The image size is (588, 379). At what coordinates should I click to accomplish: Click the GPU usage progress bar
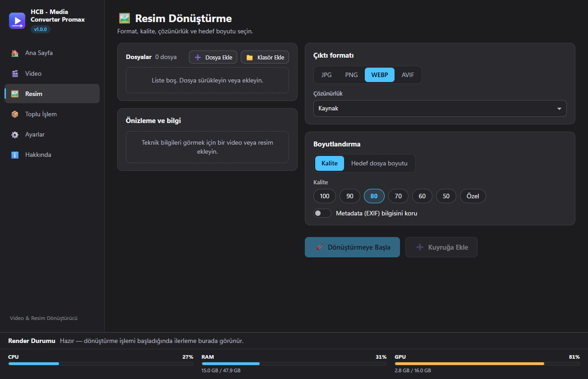(x=487, y=364)
